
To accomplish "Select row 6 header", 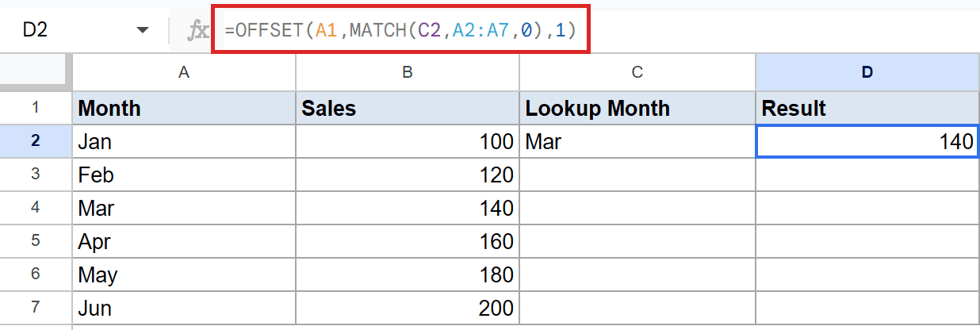I will [x=36, y=274].
